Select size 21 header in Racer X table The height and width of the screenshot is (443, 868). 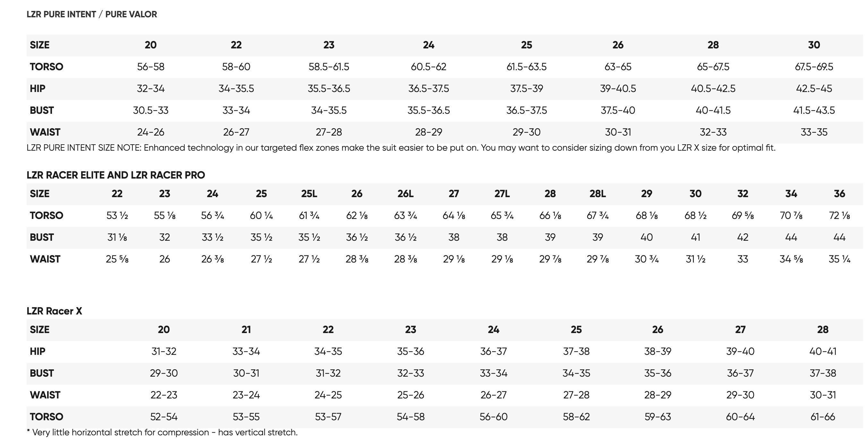[x=246, y=330]
